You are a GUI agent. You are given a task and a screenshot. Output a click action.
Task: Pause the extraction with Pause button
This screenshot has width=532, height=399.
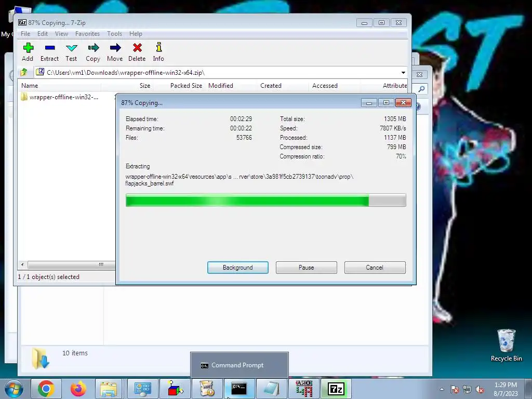pos(307,268)
